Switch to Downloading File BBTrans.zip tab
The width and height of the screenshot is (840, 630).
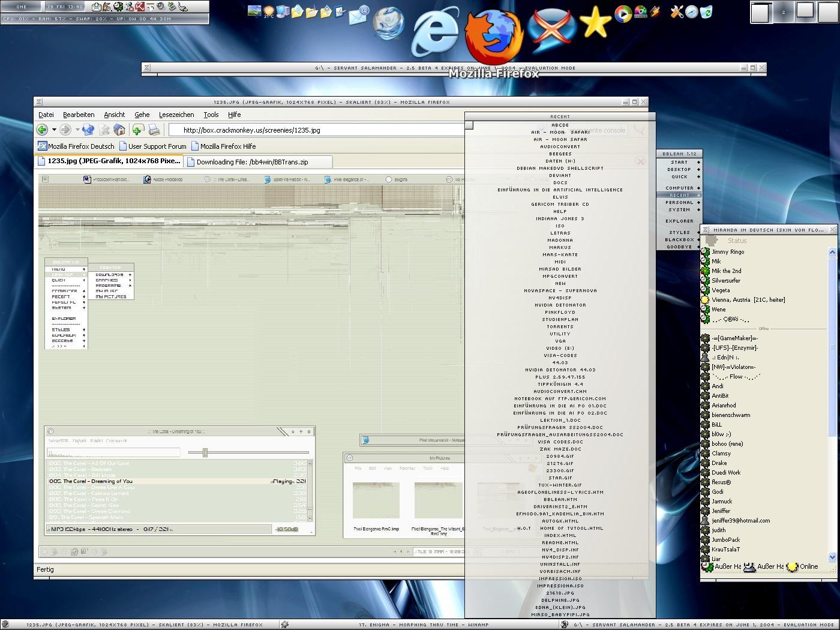[x=258, y=162]
